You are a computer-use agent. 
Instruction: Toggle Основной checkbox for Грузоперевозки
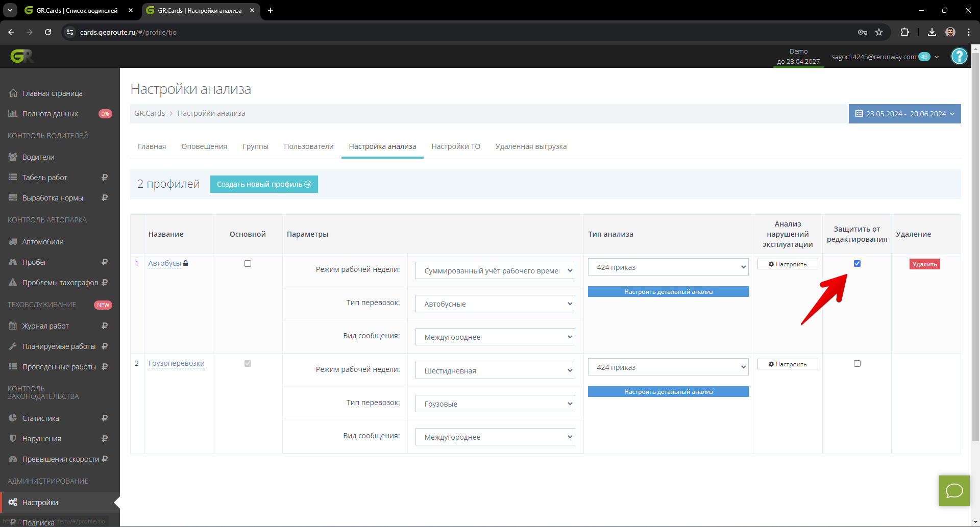click(248, 364)
